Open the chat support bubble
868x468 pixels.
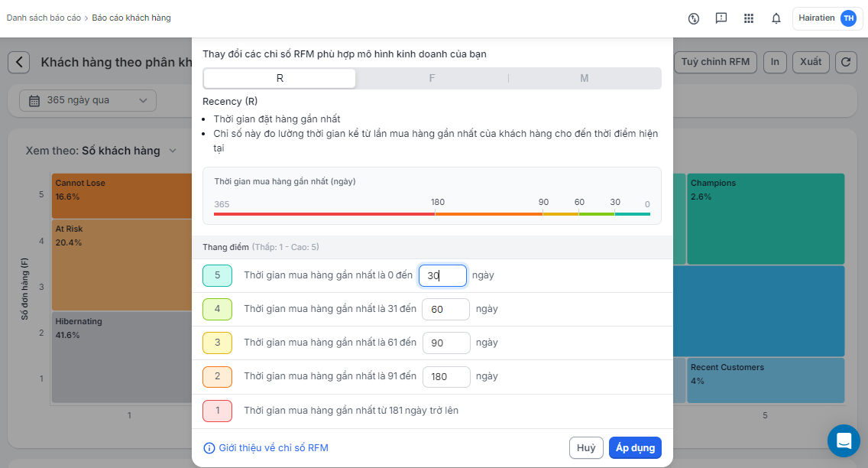[844, 440]
